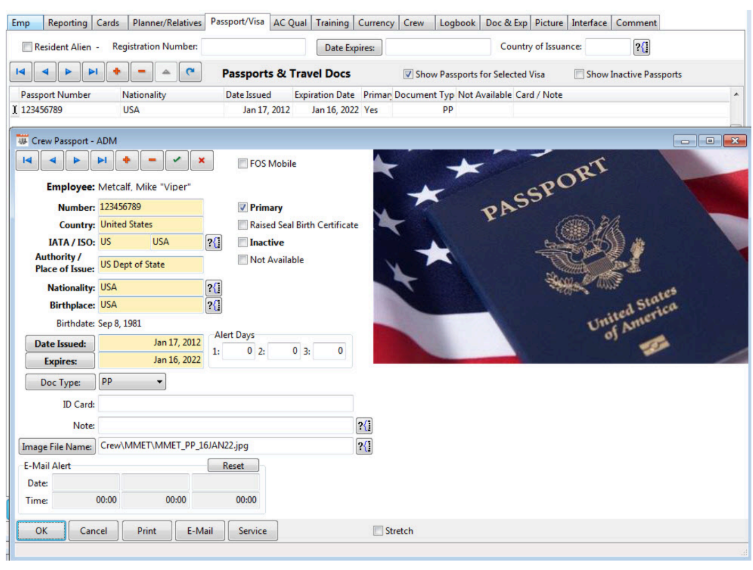
Task: Refresh the Passports & Travel Docs list
Action: coord(189,73)
